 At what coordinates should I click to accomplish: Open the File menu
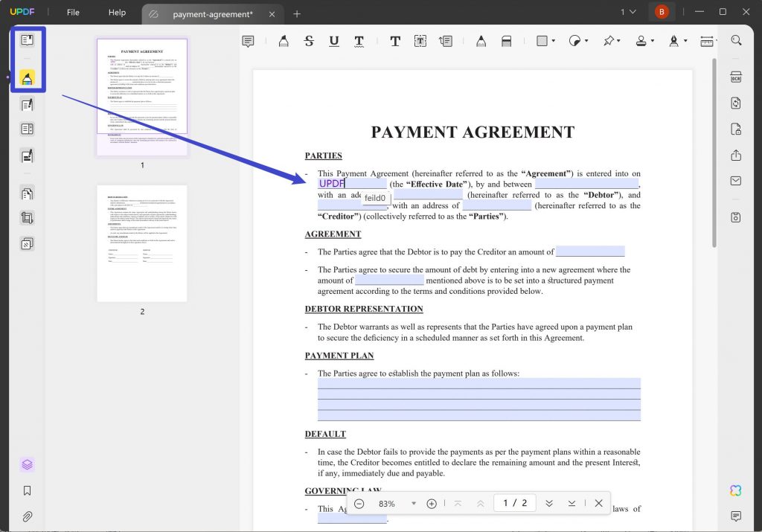[x=72, y=12]
